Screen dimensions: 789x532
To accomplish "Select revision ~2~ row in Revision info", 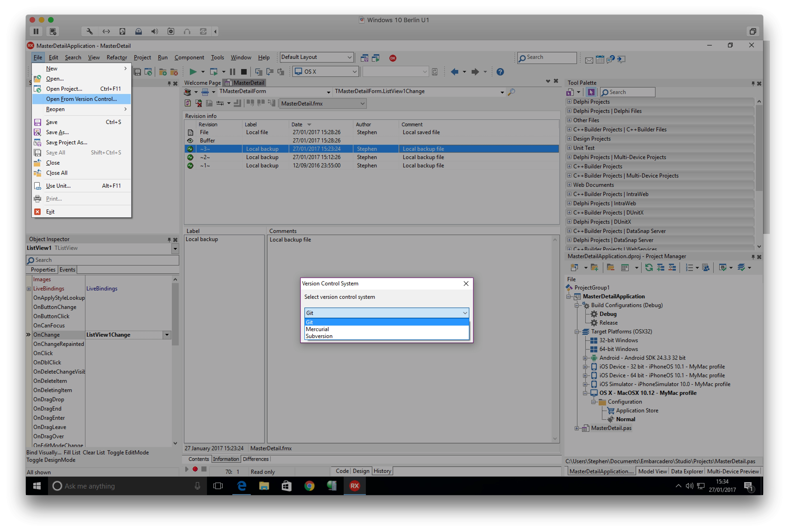I will pos(371,157).
